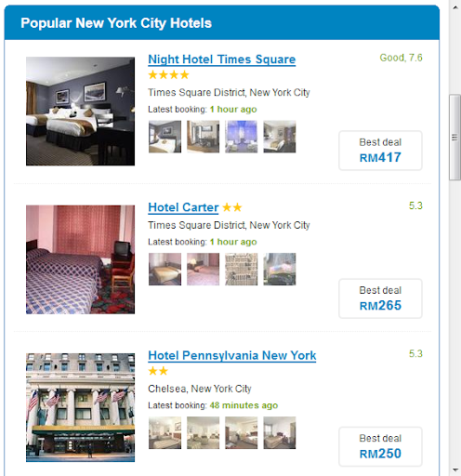View Hotel Pennsylvania's fourth small thumbnail

coord(280,432)
